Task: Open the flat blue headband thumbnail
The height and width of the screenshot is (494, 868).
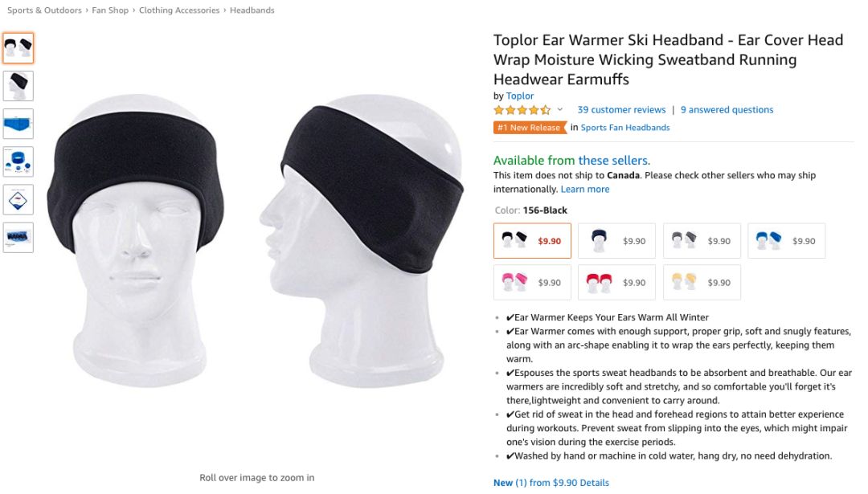Action: coord(18,124)
